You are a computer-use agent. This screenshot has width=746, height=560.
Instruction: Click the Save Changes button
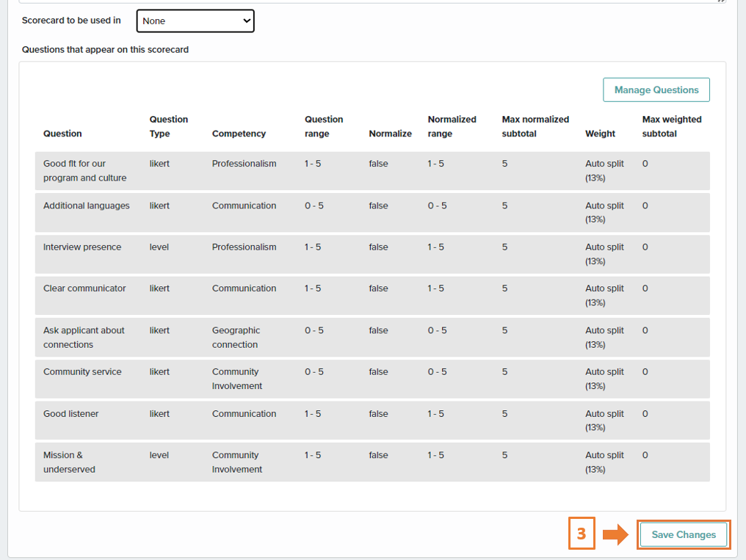pos(683,535)
